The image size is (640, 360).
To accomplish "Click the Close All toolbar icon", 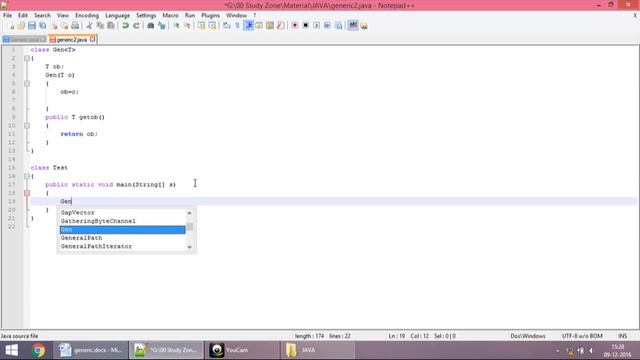I will pyautogui.click(x=64, y=26).
